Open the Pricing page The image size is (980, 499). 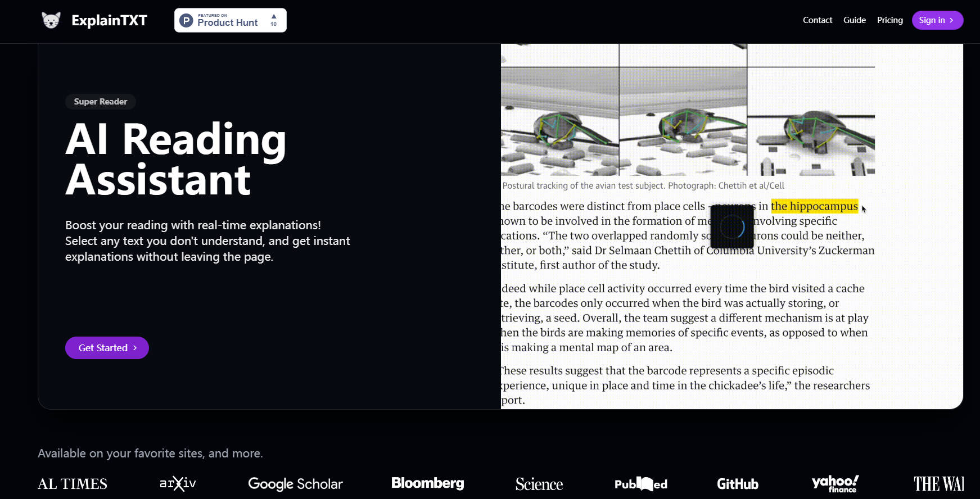tap(890, 20)
